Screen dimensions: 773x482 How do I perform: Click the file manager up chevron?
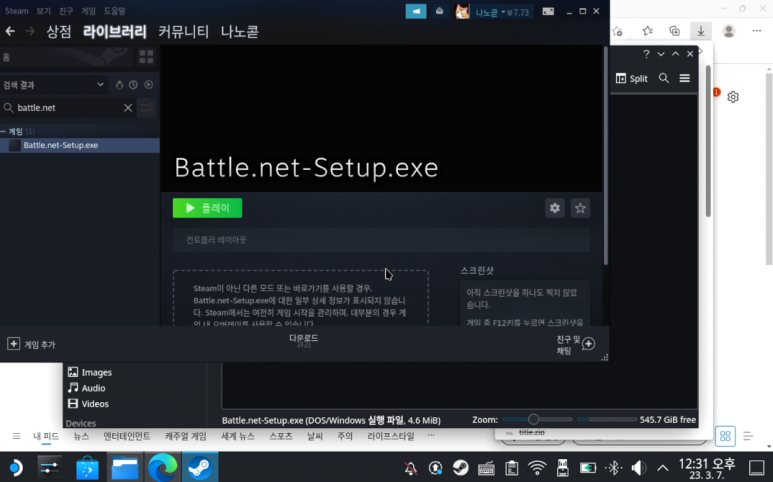[x=675, y=54]
